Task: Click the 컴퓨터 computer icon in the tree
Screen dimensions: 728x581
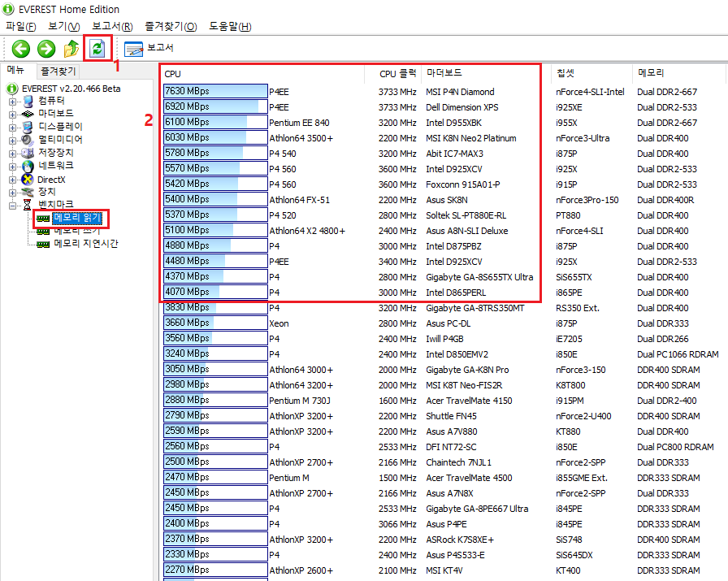Action: point(28,101)
